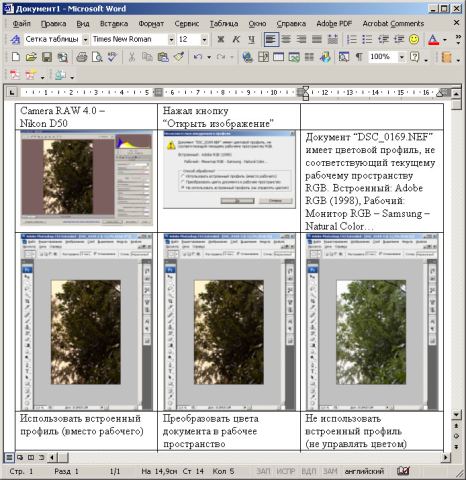Print the document with the printer icon
Screen dimensions: 466x480
click(81, 57)
